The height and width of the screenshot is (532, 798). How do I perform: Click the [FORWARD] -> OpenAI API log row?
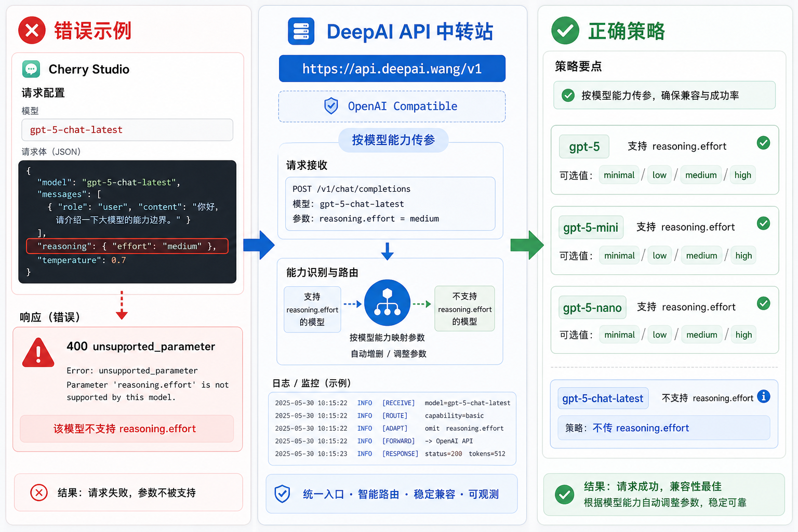(374, 441)
